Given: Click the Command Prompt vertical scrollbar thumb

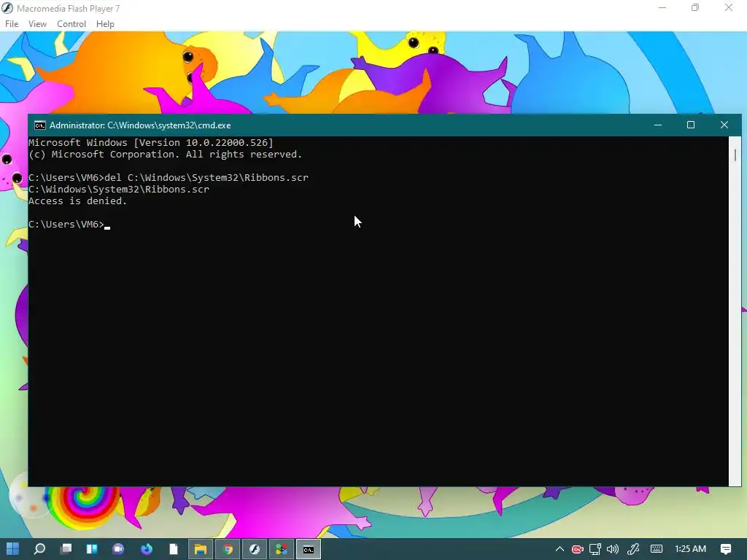Looking at the screenshot, I should [x=735, y=155].
